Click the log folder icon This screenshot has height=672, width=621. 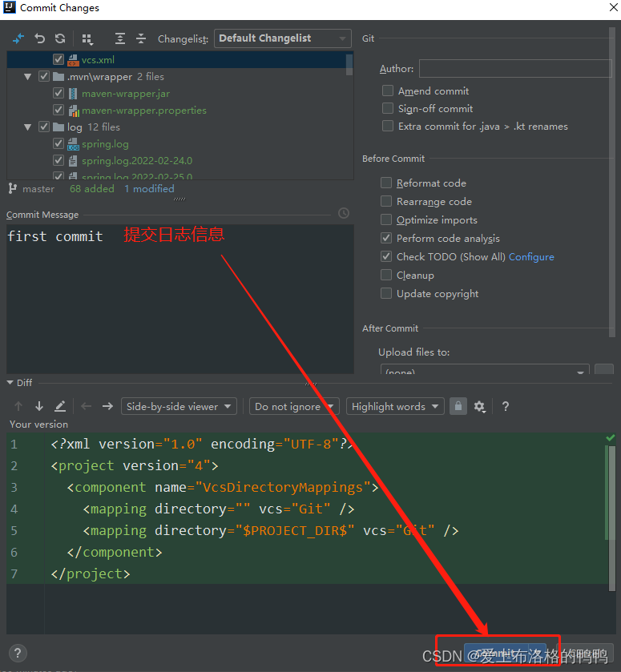[58, 127]
